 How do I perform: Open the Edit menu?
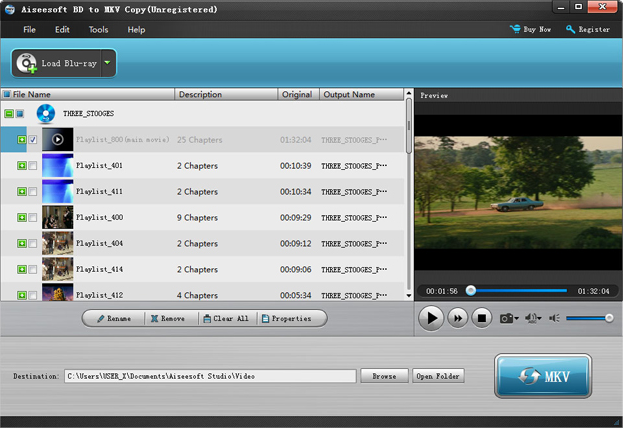click(63, 30)
